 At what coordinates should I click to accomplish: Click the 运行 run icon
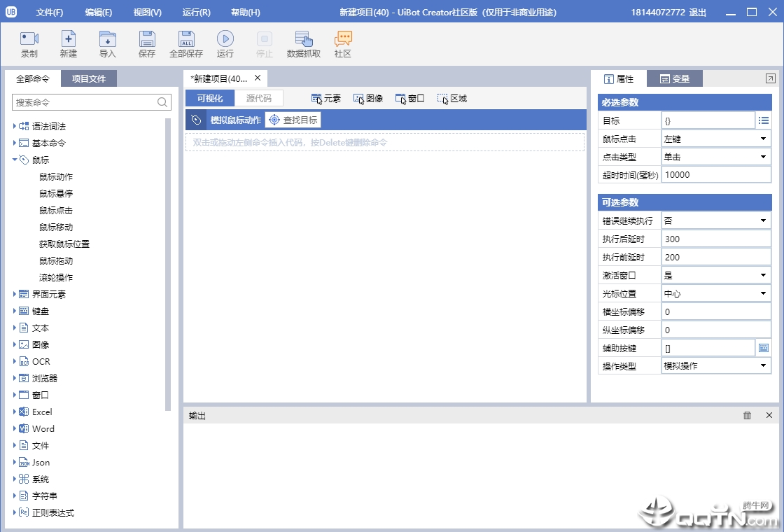tap(225, 38)
